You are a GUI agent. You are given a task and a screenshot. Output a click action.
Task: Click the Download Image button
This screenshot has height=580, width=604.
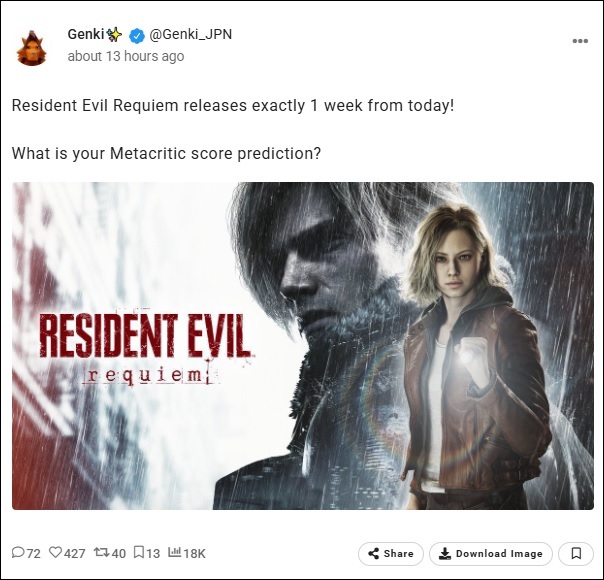[491, 554]
